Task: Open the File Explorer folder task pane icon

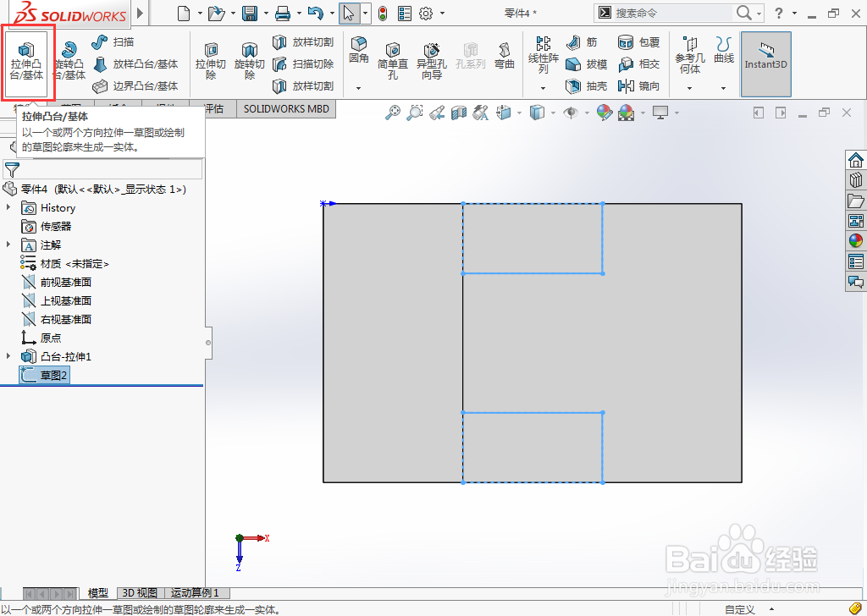Action: pos(855,201)
